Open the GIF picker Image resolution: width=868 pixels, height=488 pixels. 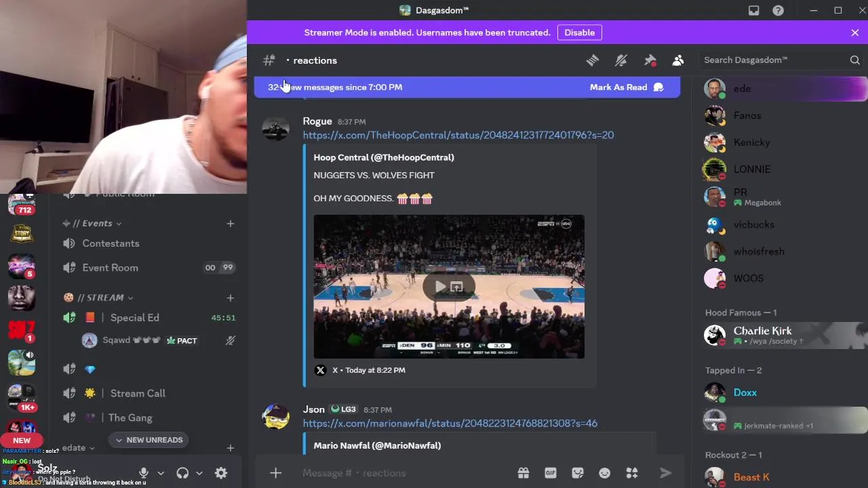551,473
